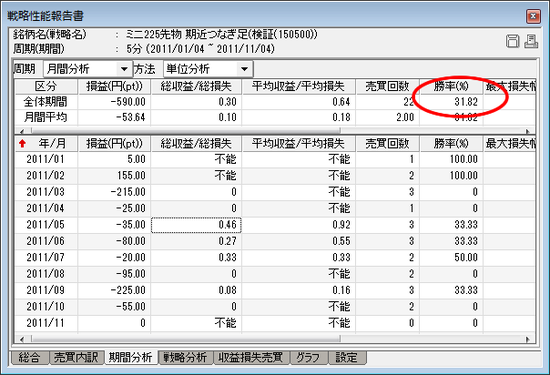Click the 区分 column header
This screenshot has height=375, width=550.
click(46, 86)
